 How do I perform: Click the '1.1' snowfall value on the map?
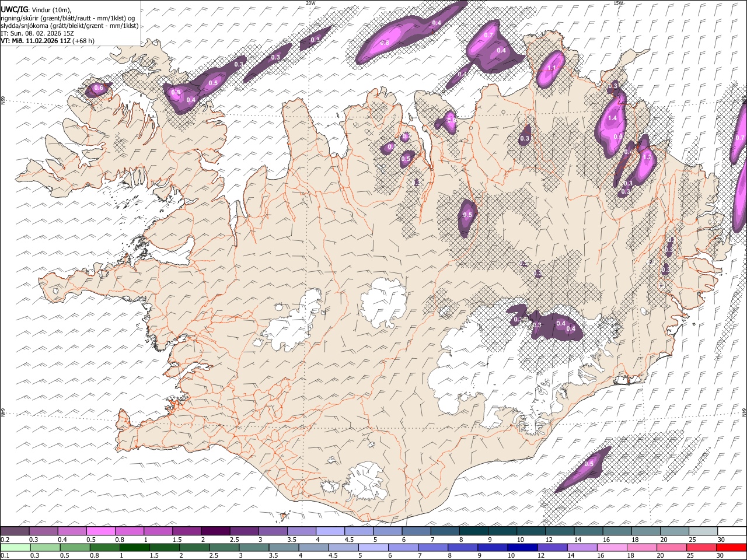[x=551, y=68]
